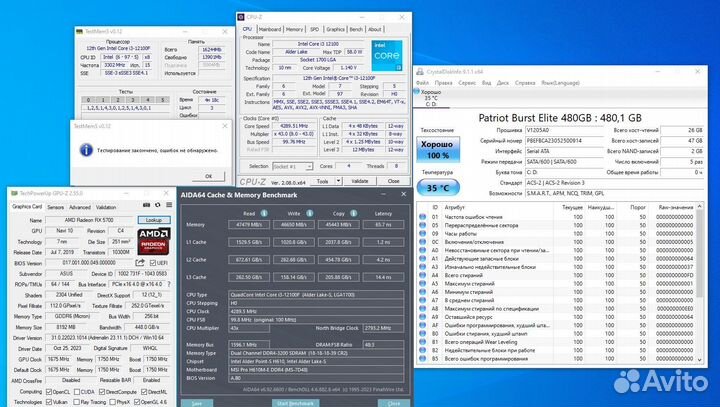Open the Advanced tab in GPU-Z
The image size is (720, 407).
coord(80,207)
